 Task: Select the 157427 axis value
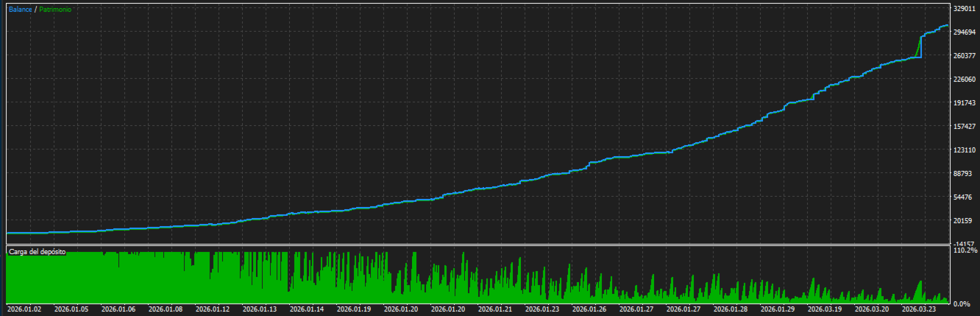(x=963, y=127)
